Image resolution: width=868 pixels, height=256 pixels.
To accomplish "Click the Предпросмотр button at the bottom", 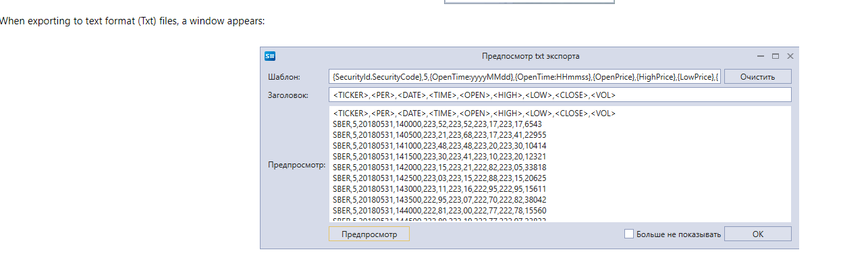I will pyautogui.click(x=369, y=234).
